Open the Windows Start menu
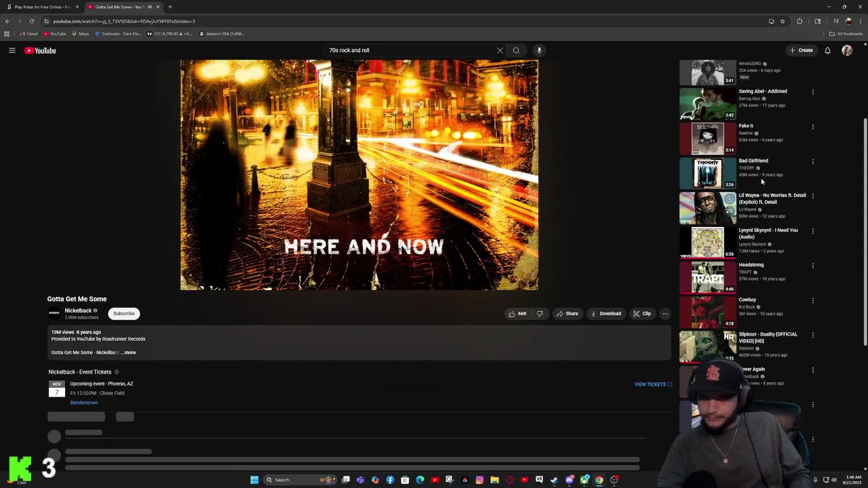Viewport: 868px width, 488px height. 254,480
